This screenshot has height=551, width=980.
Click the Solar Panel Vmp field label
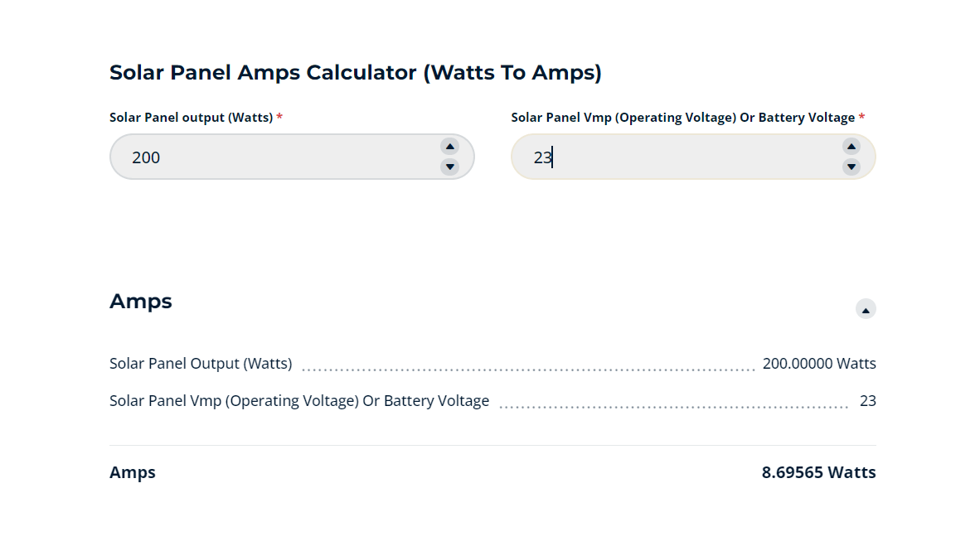tap(682, 117)
